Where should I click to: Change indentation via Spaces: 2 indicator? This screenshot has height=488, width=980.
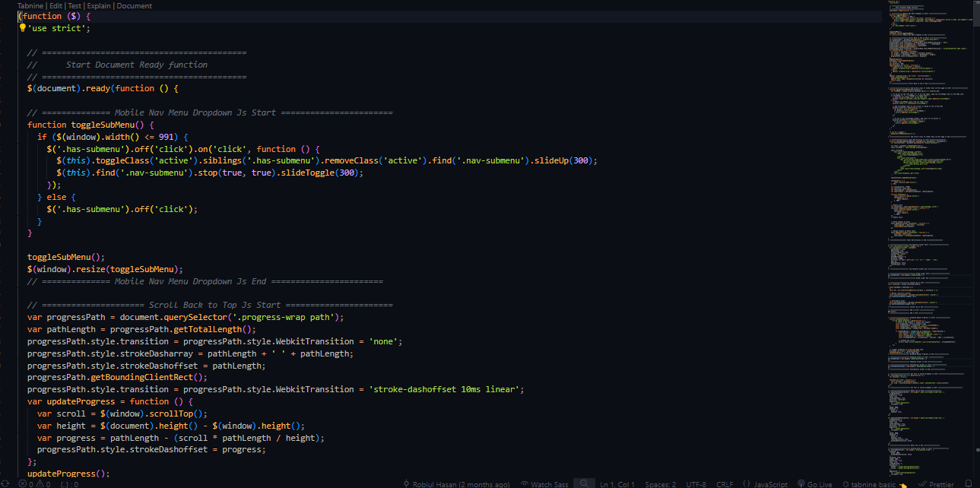[658, 483]
